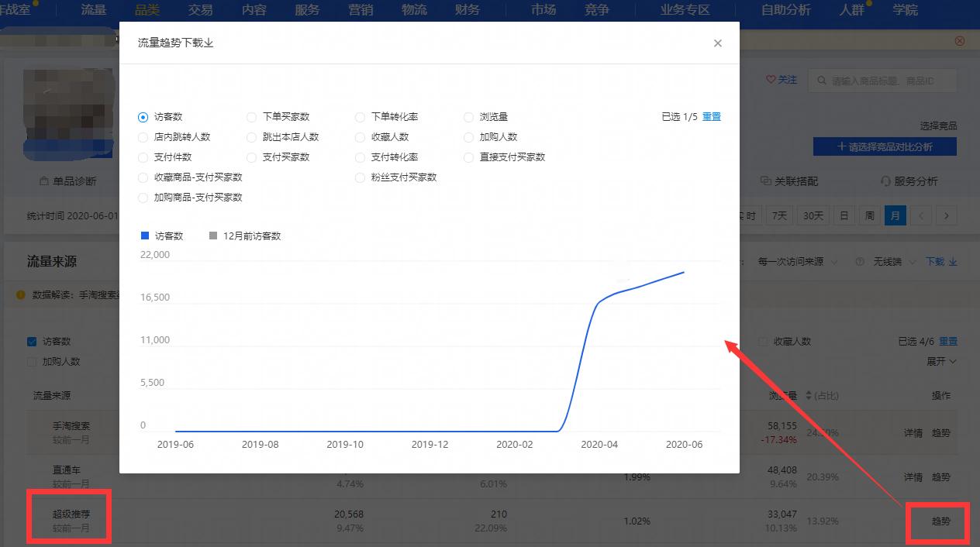Click the sort arrows on the 浏览量 column
980x547 pixels.
click(x=807, y=395)
